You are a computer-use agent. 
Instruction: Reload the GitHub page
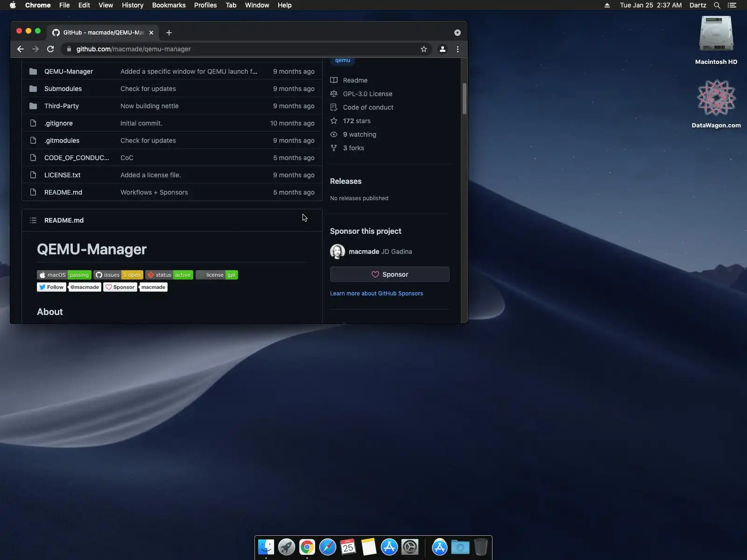click(x=50, y=49)
